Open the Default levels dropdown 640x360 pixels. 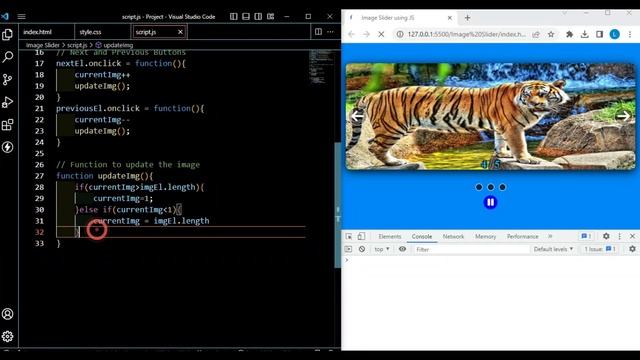point(553,249)
